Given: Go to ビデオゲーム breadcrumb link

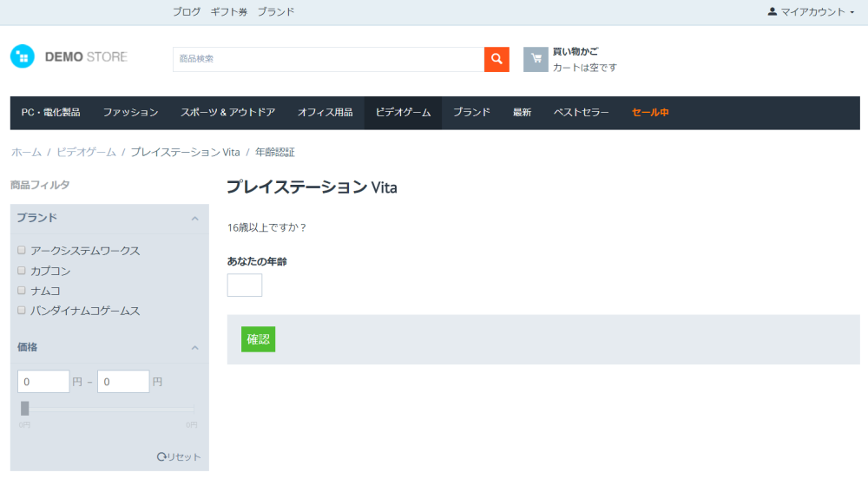Looking at the screenshot, I should click(x=86, y=152).
